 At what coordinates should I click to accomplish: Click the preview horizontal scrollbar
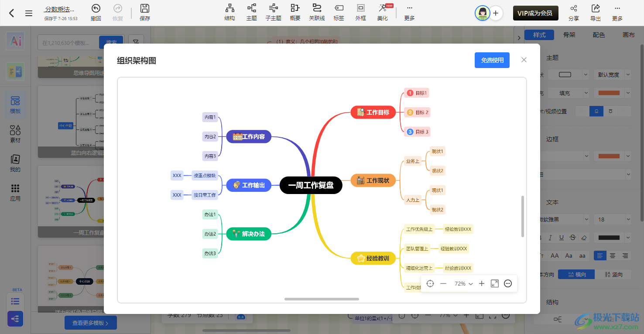click(x=322, y=299)
